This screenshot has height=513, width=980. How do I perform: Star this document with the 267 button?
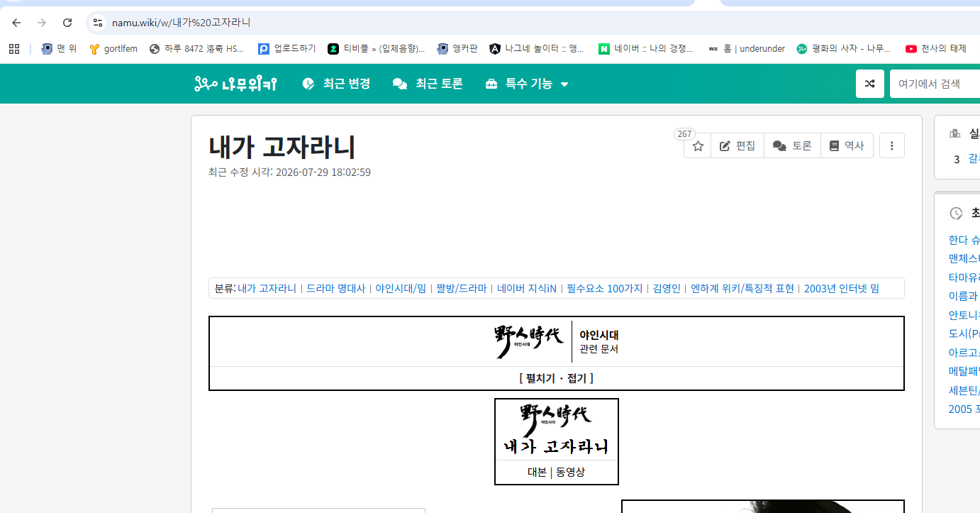(698, 145)
